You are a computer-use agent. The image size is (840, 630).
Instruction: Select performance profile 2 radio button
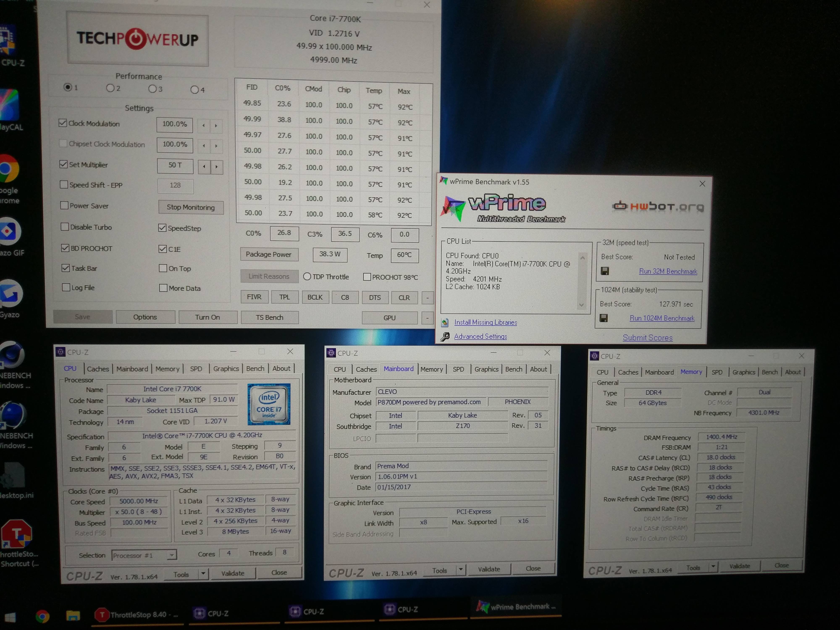(x=110, y=88)
